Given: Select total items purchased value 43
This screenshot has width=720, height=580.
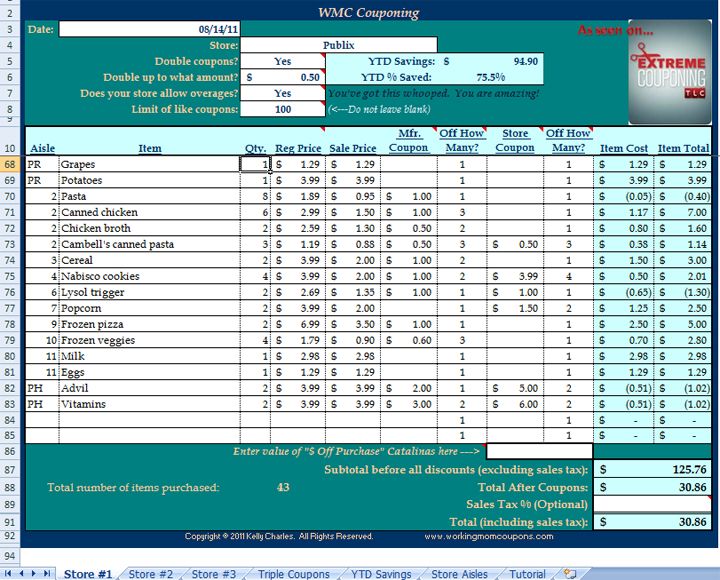Looking at the screenshot, I should pyautogui.click(x=283, y=487).
